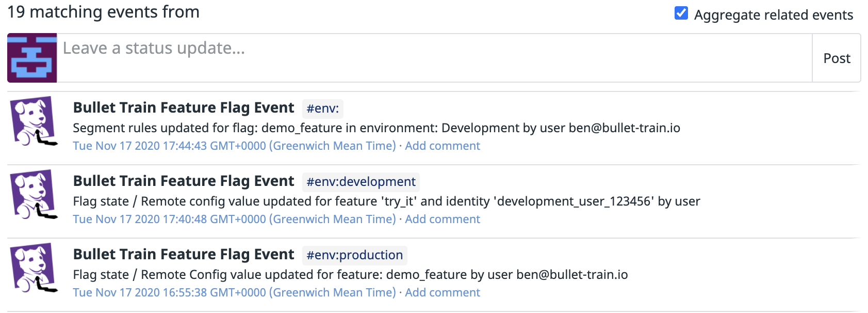868x313 pixels.
Task: Select the #env:development tag
Action: point(361,182)
